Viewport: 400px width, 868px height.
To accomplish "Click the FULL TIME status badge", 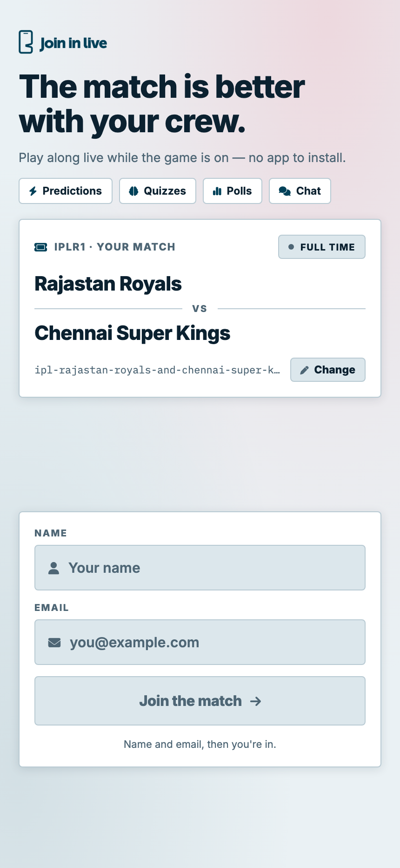I will click(322, 247).
